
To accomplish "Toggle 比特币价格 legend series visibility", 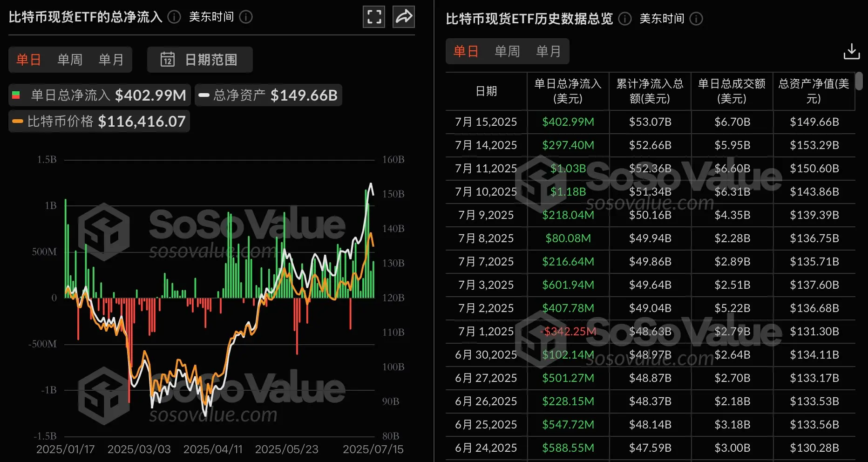I will [x=99, y=122].
